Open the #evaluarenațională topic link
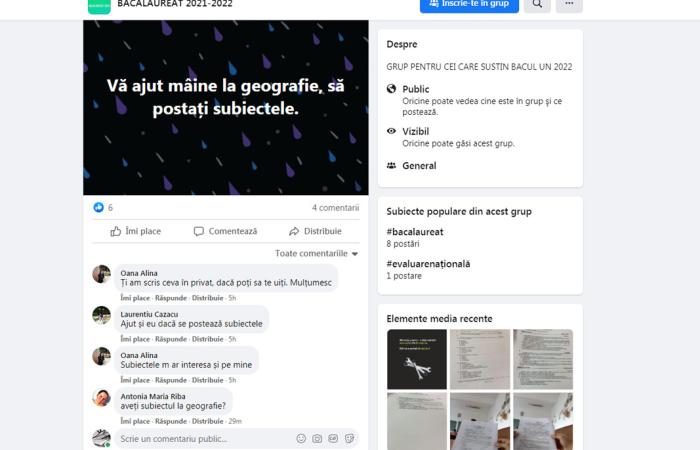The width and height of the screenshot is (700, 450). [x=428, y=264]
